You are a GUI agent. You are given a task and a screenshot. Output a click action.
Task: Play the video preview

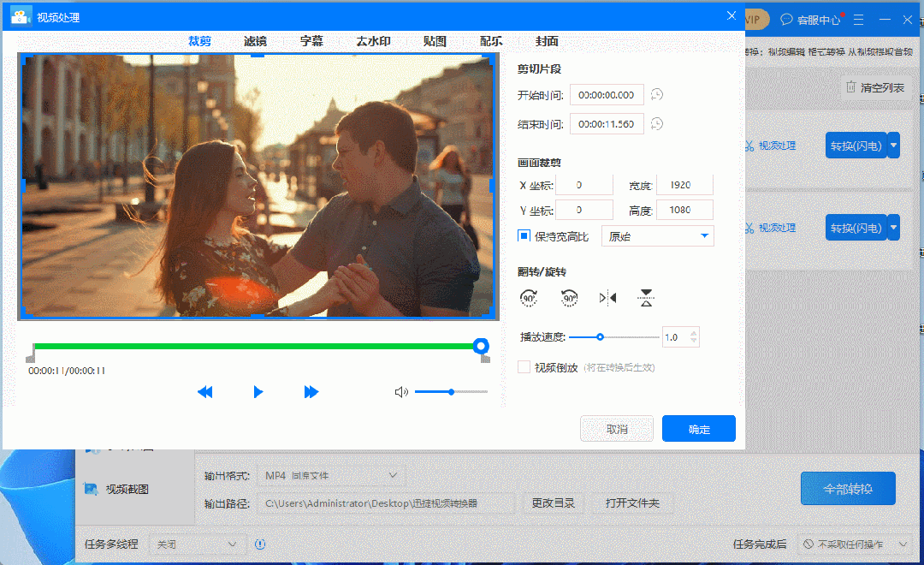click(x=258, y=392)
